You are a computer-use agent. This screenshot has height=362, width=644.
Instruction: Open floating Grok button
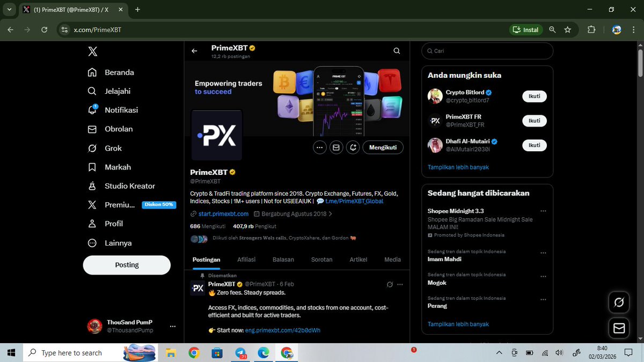(619, 303)
